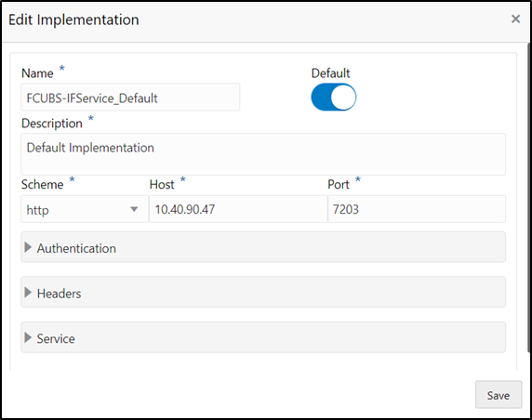Click the Host field label
The image size is (532, 420).
[162, 184]
